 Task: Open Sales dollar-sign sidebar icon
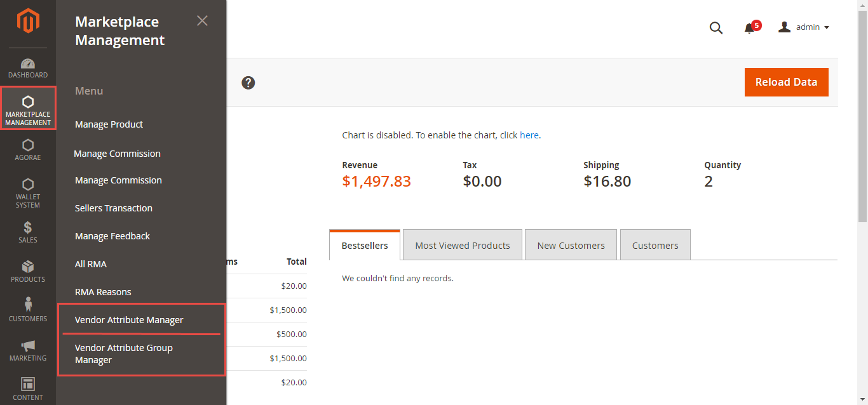click(28, 232)
